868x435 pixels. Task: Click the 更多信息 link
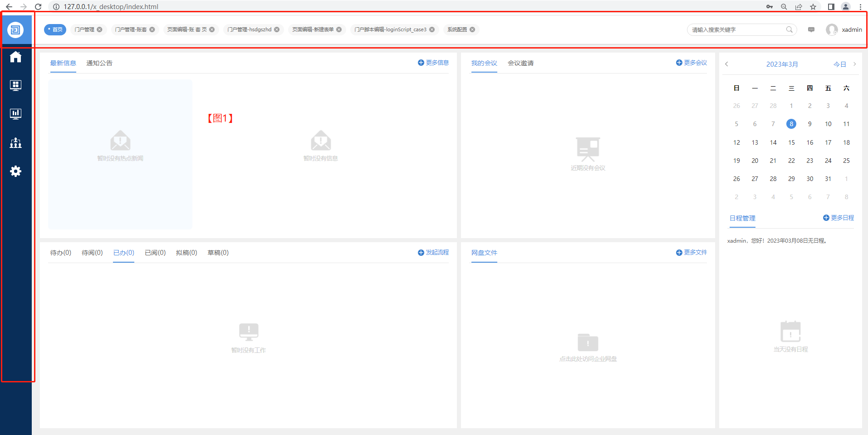pyautogui.click(x=433, y=63)
